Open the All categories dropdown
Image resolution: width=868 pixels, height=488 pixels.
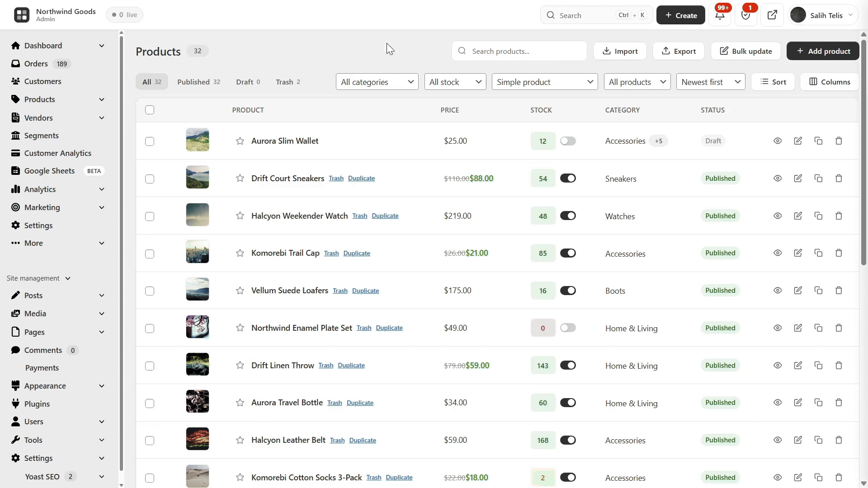click(x=377, y=82)
